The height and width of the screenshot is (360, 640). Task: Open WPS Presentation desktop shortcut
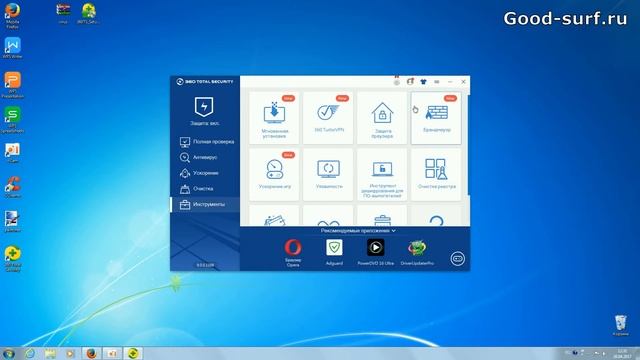point(12,84)
